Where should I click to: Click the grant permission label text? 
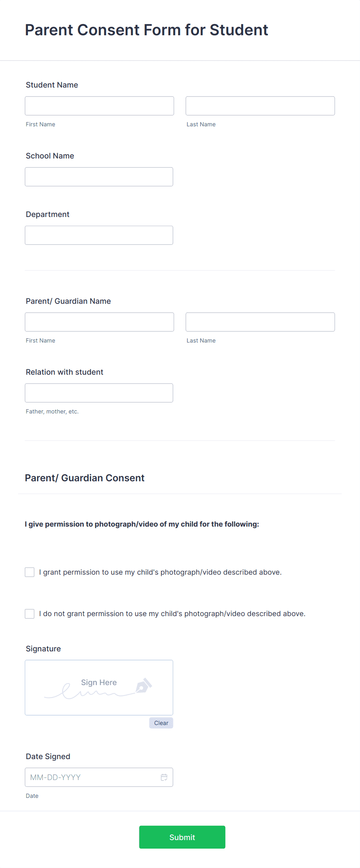point(160,572)
